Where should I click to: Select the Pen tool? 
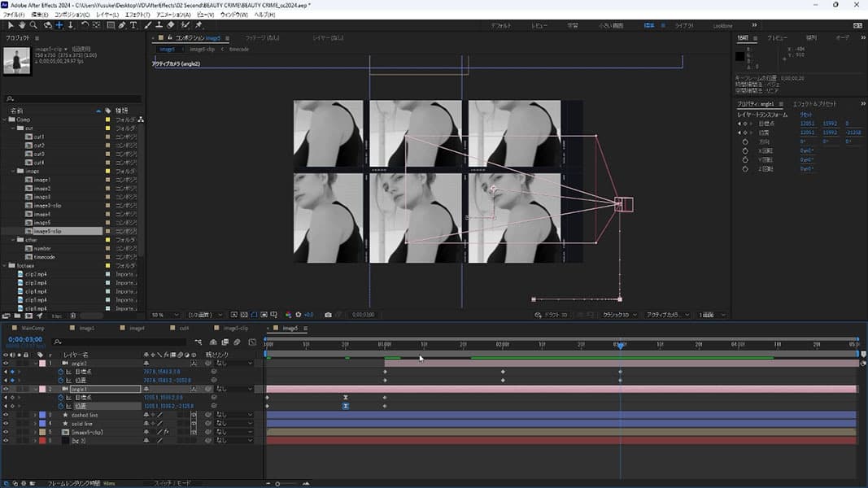click(121, 25)
